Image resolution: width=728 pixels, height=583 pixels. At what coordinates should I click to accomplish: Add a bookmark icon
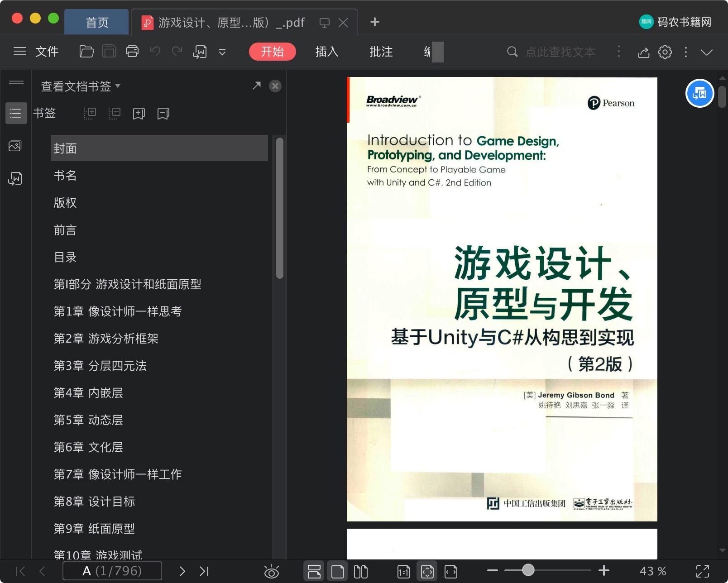coord(139,114)
